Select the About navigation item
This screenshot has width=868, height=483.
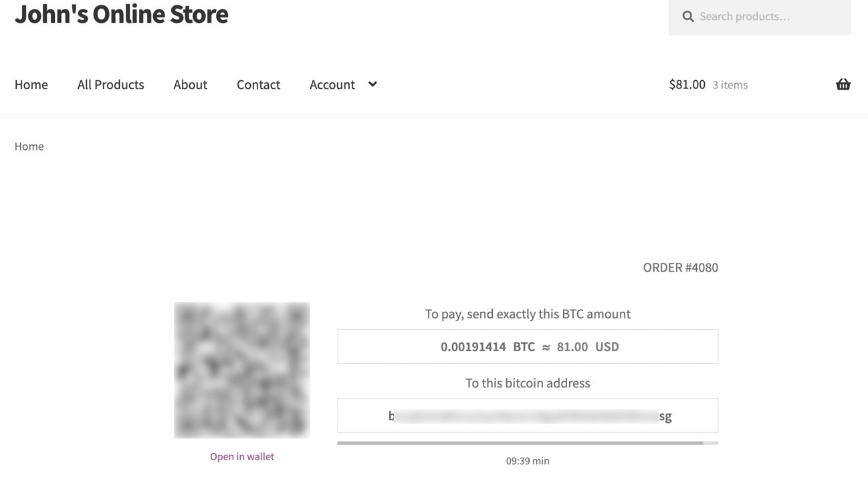(x=190, y=84)
